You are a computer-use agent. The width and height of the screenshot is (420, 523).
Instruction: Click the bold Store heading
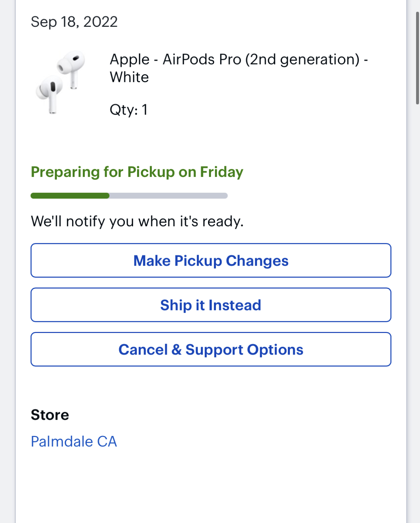tap(50, 415)
